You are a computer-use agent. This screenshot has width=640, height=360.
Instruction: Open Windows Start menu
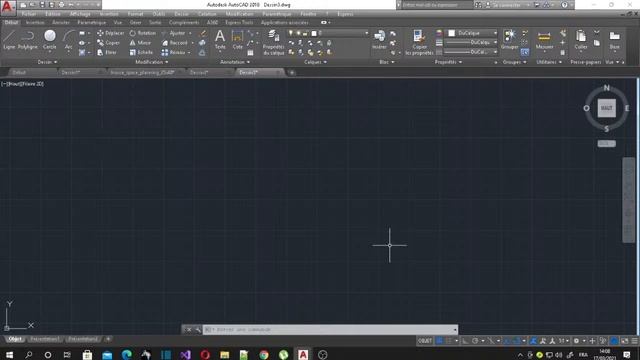tap(9, 355)
